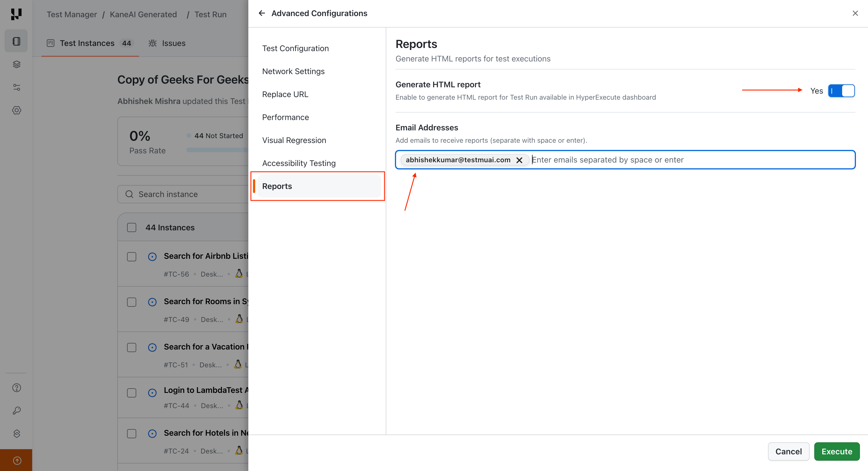Open the help question mark icon
Image resolution: width=868 pixels, height=471 pixels.
point(16,387)
